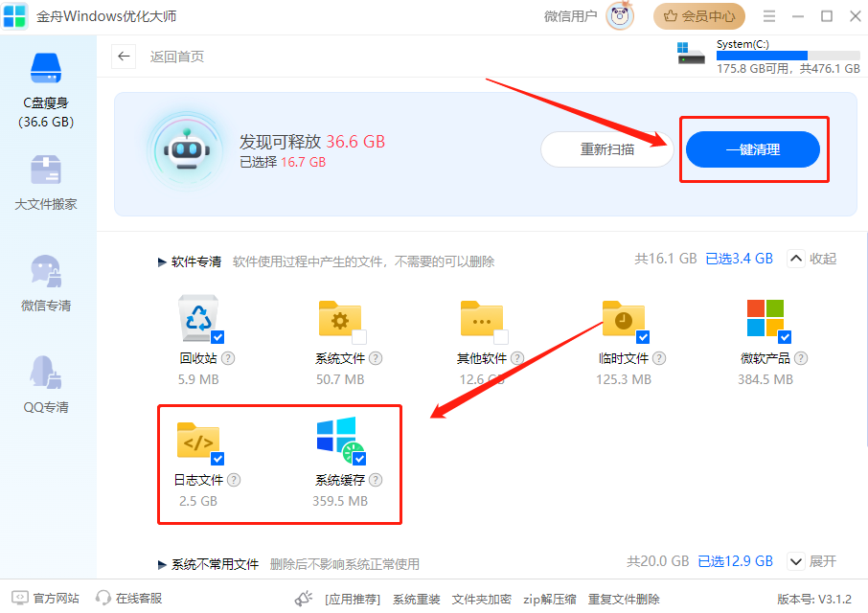Show help for 系统文件

point(376,358)
